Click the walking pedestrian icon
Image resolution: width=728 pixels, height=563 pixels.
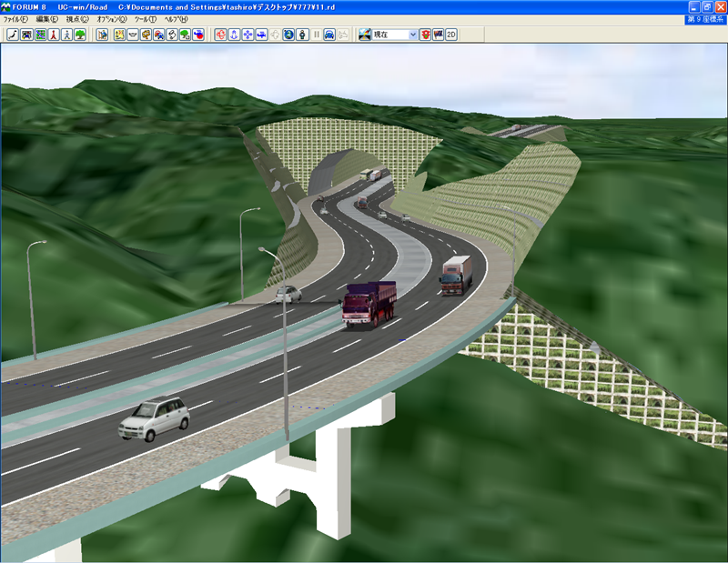coord(67,35)
